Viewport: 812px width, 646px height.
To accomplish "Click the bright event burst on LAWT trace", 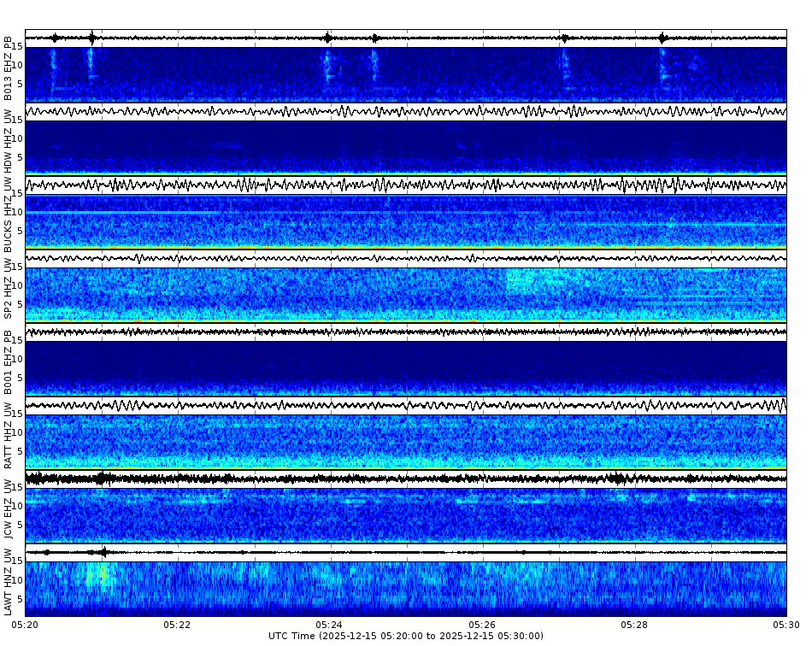I will [103, 552].
